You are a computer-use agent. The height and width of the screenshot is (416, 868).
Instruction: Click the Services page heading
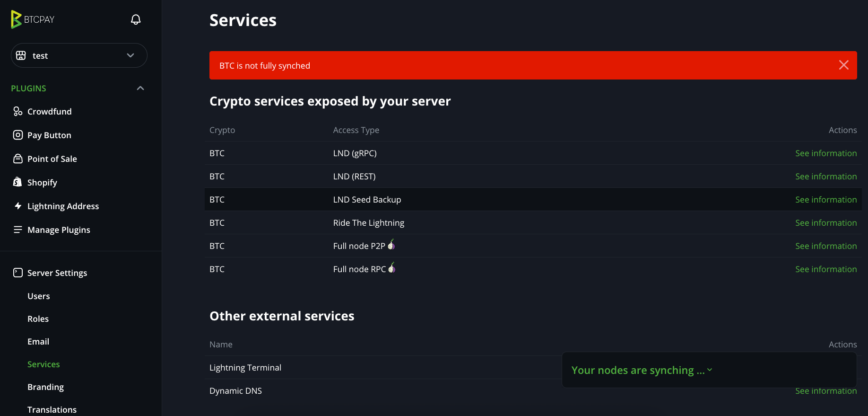click(243, 20)
